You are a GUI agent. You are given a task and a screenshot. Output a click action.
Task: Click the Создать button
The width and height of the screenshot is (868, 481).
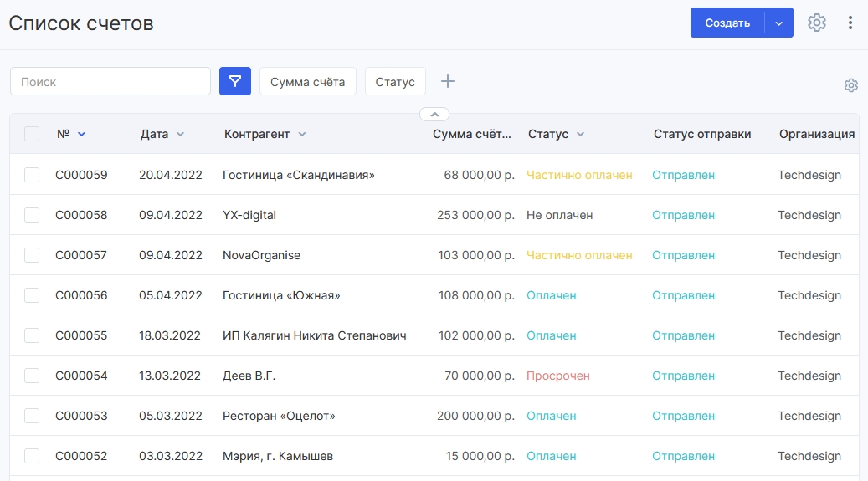tap(727, 23)
